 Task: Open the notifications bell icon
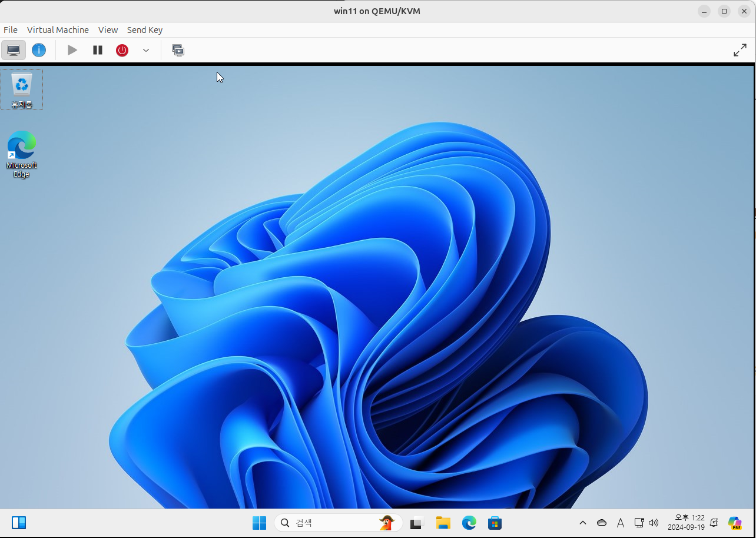point(714,523)
